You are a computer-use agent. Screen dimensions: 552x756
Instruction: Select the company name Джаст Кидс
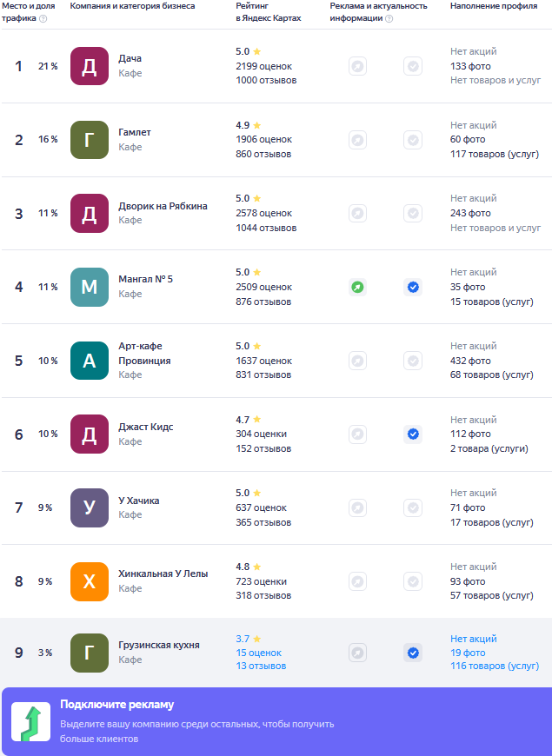[146, 428]
